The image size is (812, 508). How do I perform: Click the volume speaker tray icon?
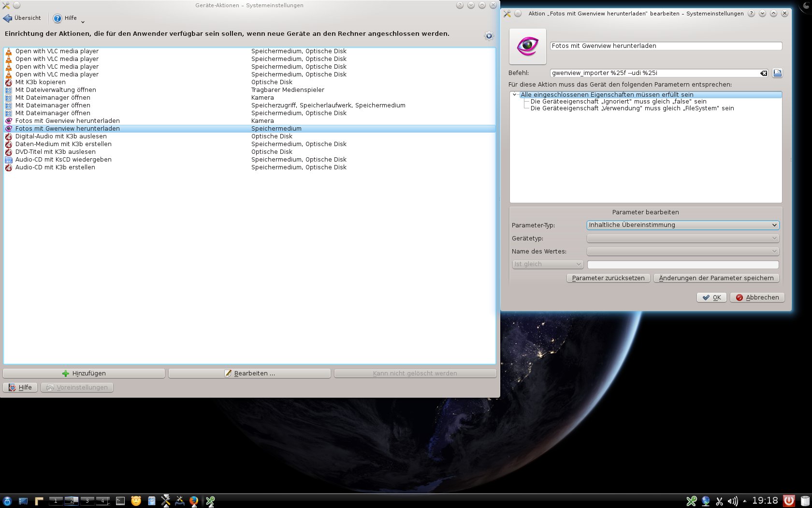point(733,501)
